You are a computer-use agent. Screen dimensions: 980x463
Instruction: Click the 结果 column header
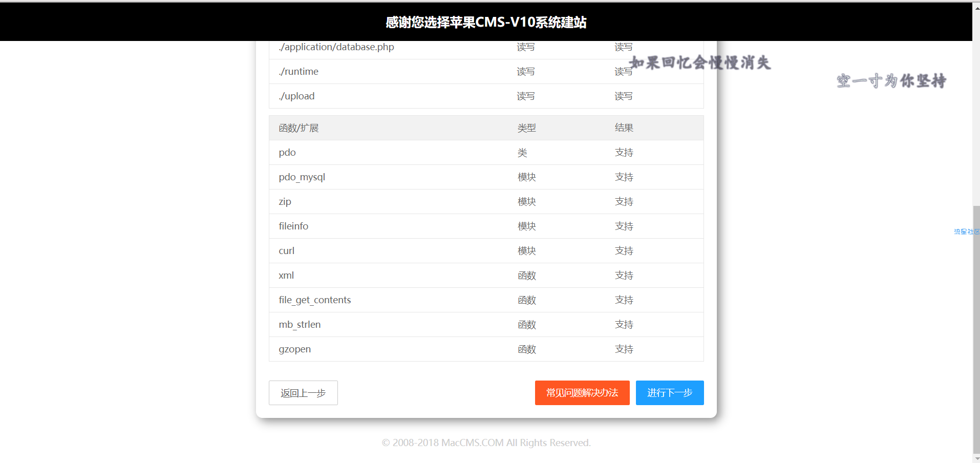tap(624, 128)
